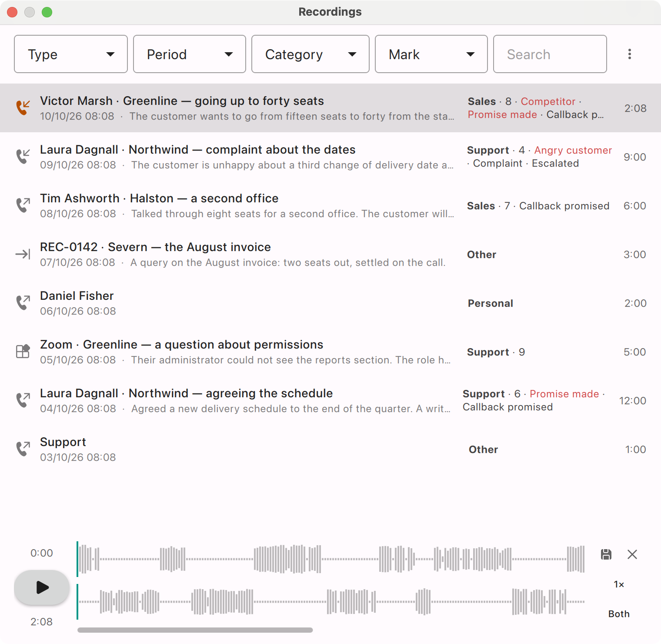The image size is (661, 644).
Task: Click incoming call icon on Northwind complaint row
Action: (x=23, y=156)
